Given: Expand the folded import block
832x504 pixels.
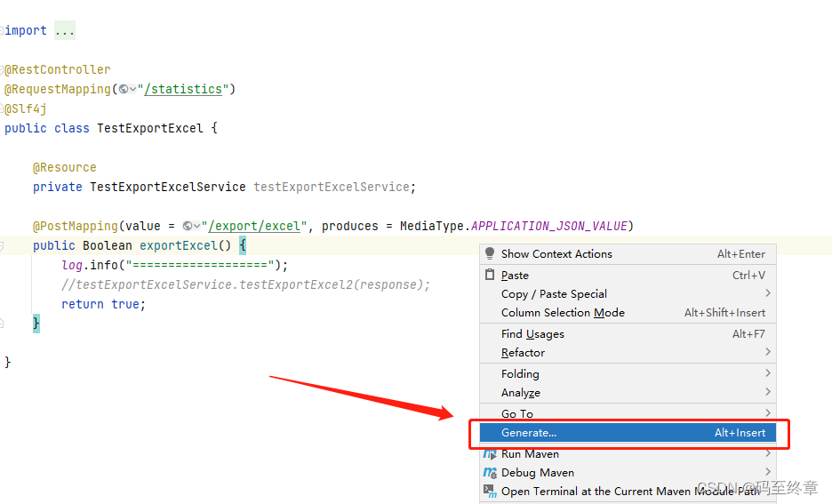Looking at the screenshot, I should 65,31.
